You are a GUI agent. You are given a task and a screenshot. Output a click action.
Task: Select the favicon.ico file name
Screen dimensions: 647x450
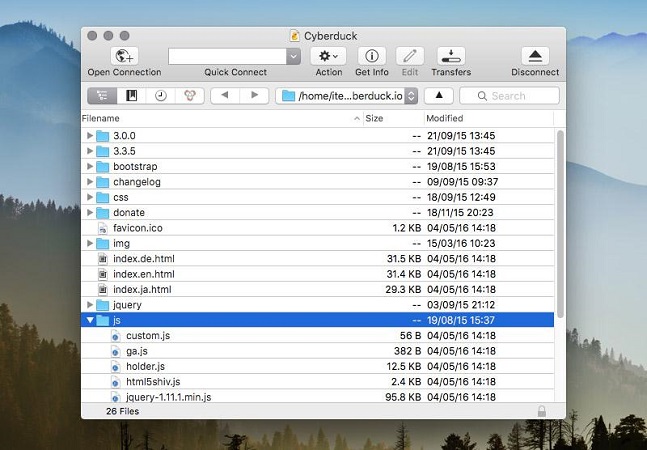138,228
